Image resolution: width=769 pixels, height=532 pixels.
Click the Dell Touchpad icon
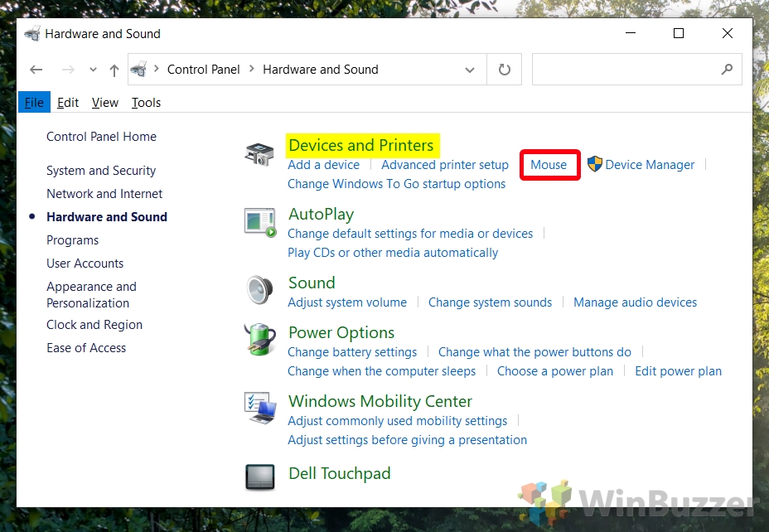point(260,476)
